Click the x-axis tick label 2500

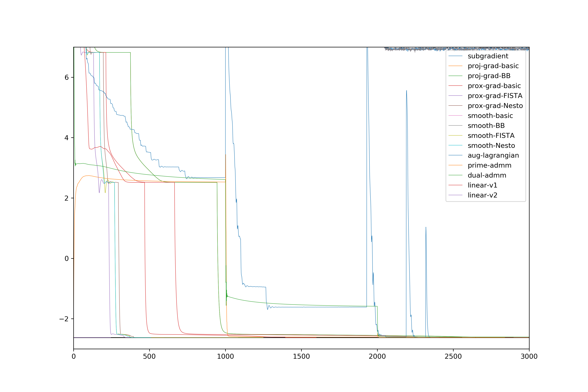click(x=453, y=357)
